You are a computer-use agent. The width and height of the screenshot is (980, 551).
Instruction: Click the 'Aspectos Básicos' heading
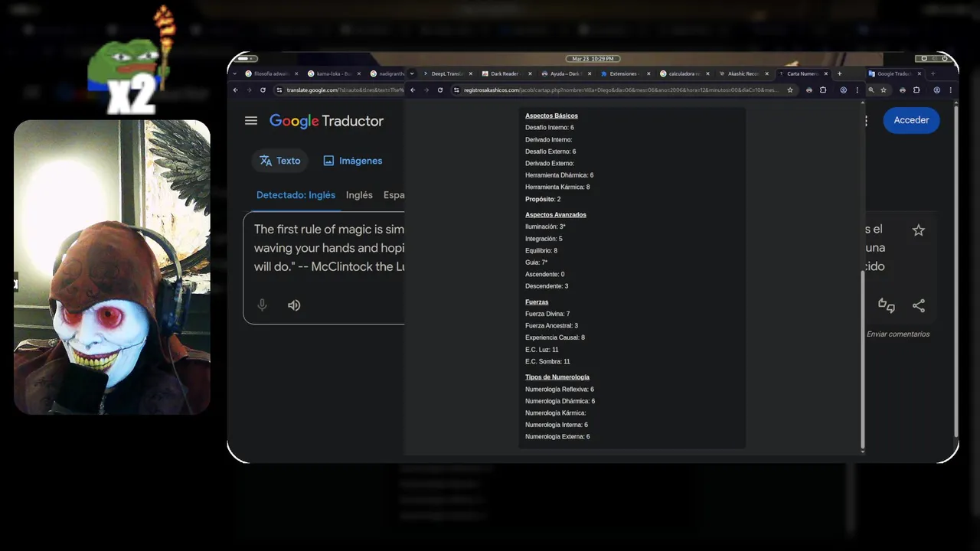tap(551, 116)
